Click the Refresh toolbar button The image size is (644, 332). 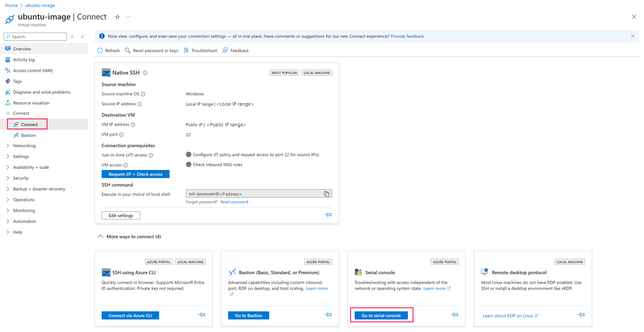point(108,51)
